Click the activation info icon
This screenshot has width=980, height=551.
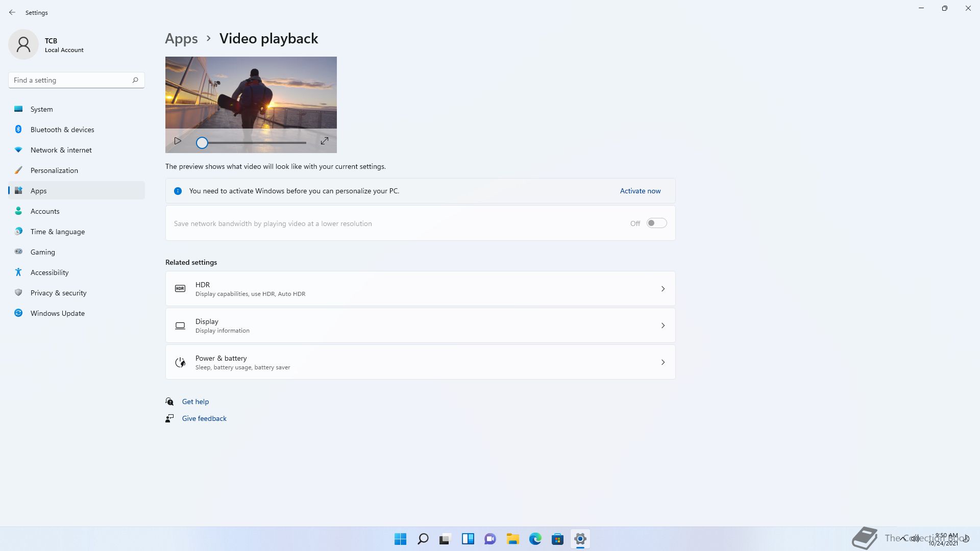click(x=178, y=191)
